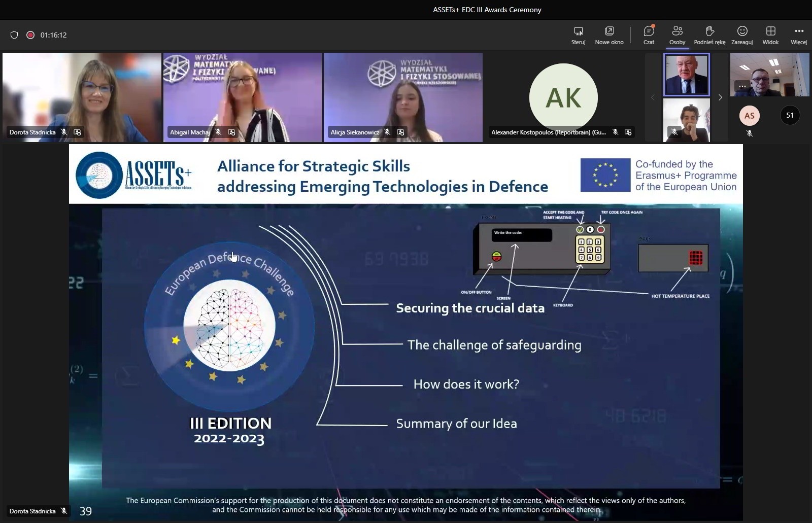This screenshot has height=523, width=812.
Task: Click the shield security icon
Action: 14,35
